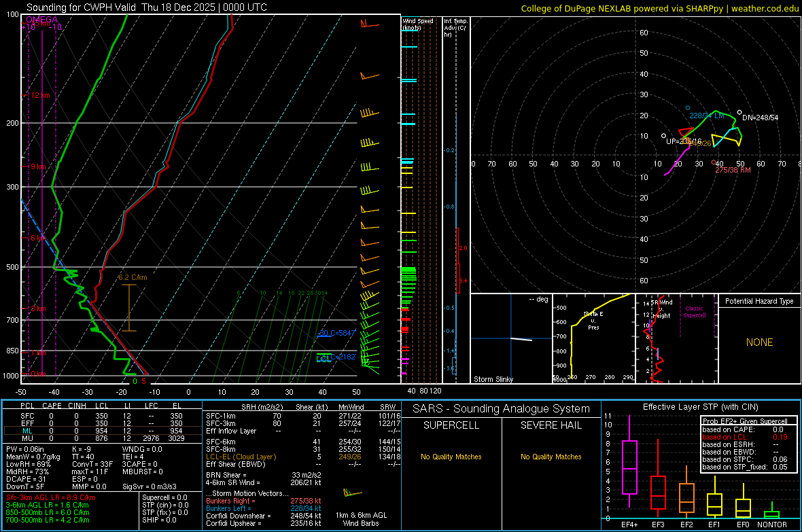Click the SR Wind v. Height inset title
Screen dimensions: 802x532
(x=662, y=309)
